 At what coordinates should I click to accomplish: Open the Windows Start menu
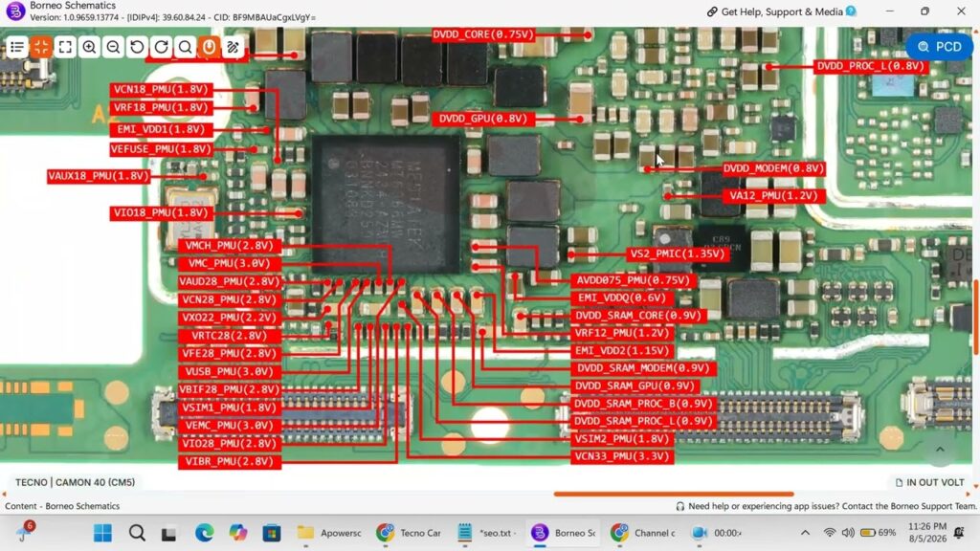[x=102, y=533]
